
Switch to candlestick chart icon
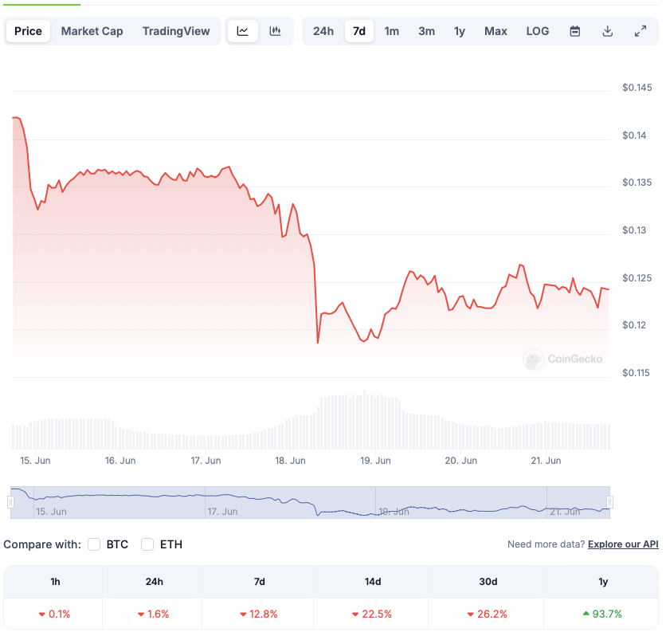coord(276,31)
